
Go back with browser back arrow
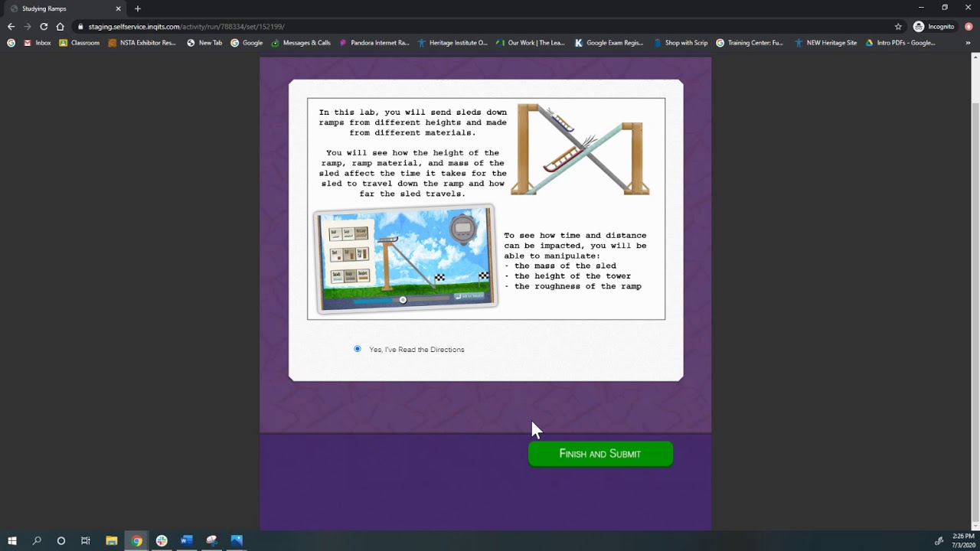click(11, 26)
